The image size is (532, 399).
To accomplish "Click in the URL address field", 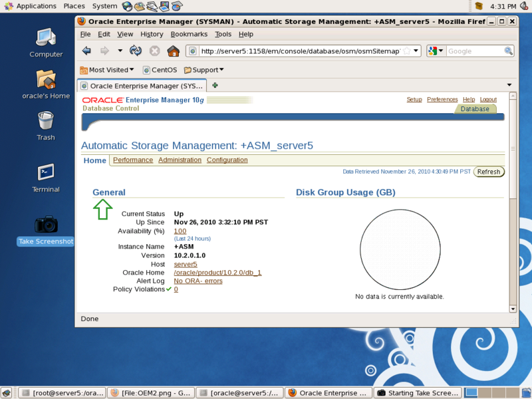I will [301, 51].
